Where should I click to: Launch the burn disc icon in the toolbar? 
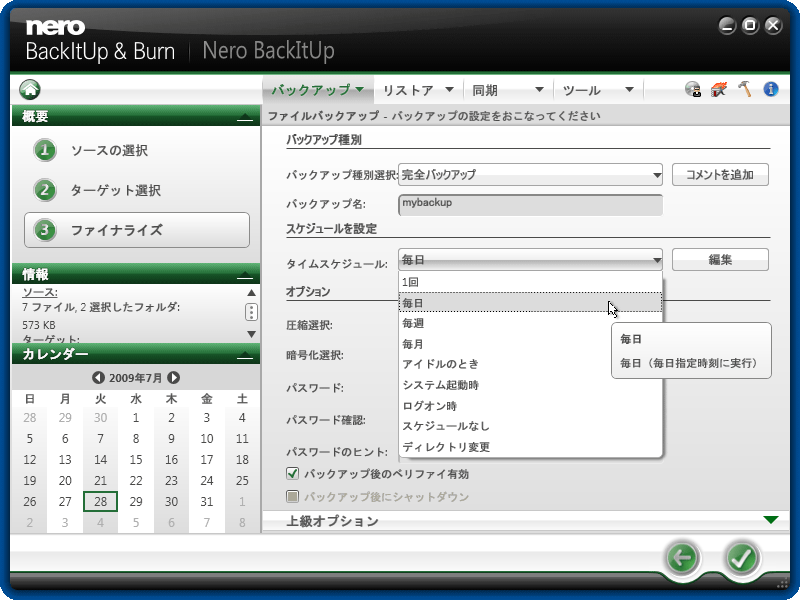[x=718, y=90]
